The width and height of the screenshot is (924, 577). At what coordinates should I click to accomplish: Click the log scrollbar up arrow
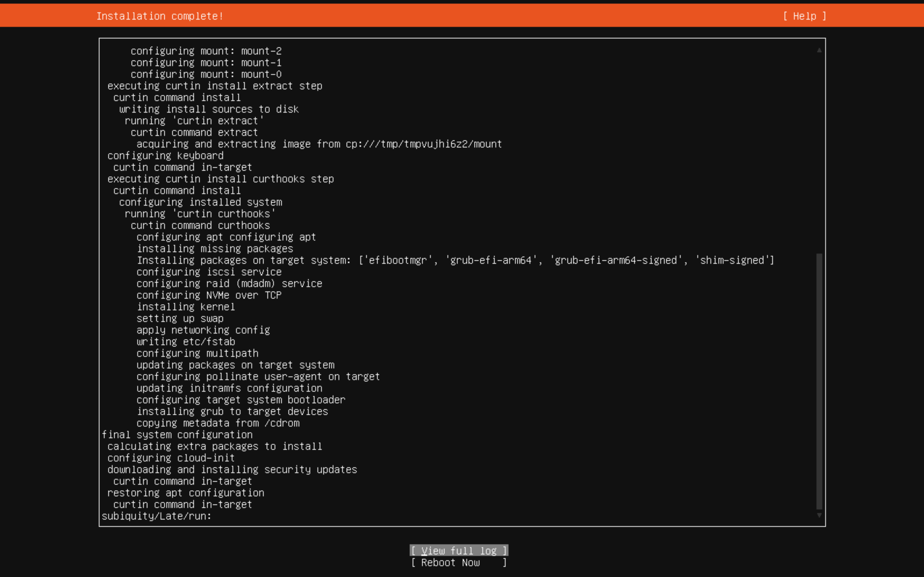[819, 51]
